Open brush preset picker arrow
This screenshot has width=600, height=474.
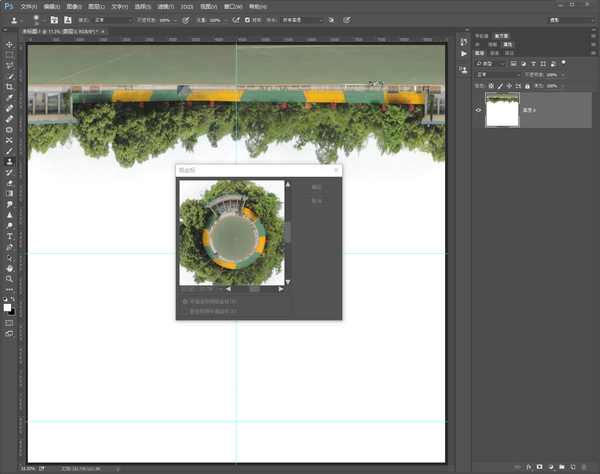(44, 20)
